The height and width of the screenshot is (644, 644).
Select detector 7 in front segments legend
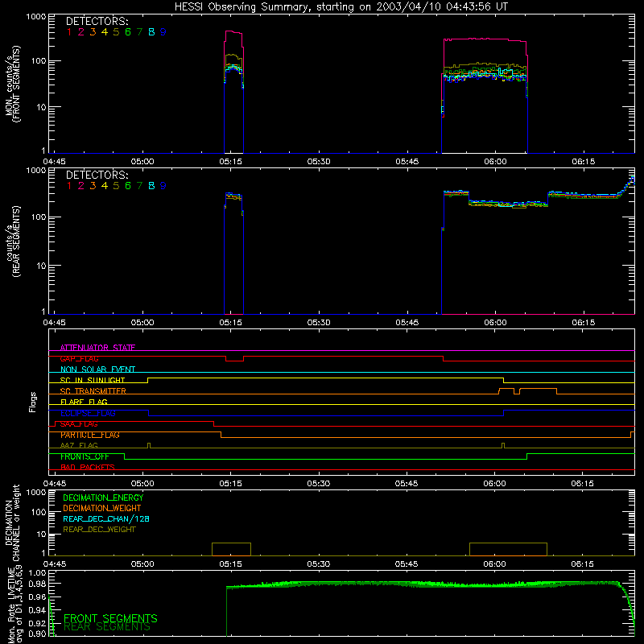(139, 32)
